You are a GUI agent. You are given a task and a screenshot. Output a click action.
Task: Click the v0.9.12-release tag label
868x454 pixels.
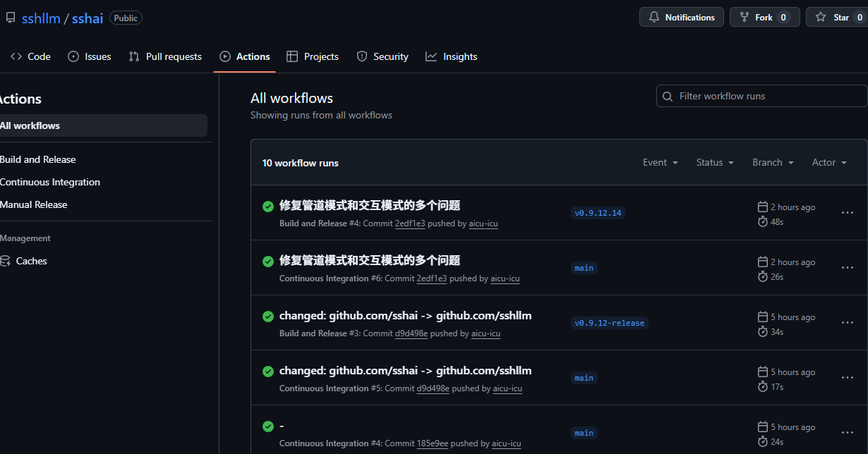click(610, 322)
